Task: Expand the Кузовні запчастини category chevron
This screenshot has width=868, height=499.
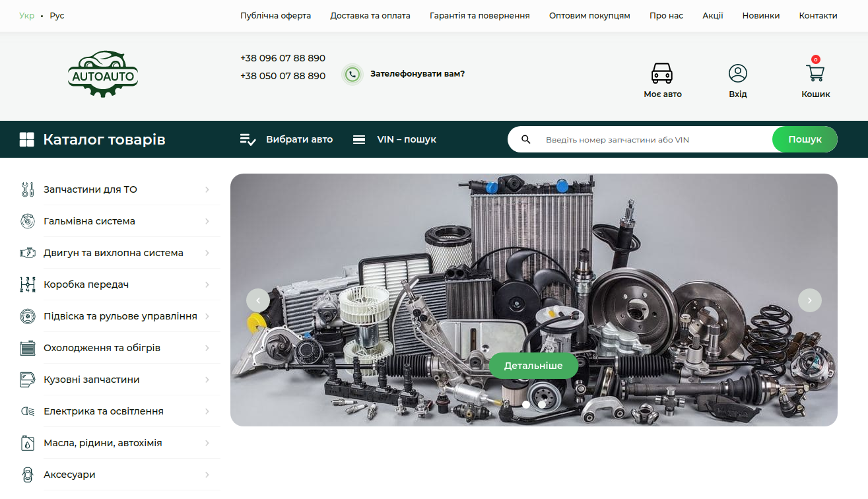Action: 207,380
